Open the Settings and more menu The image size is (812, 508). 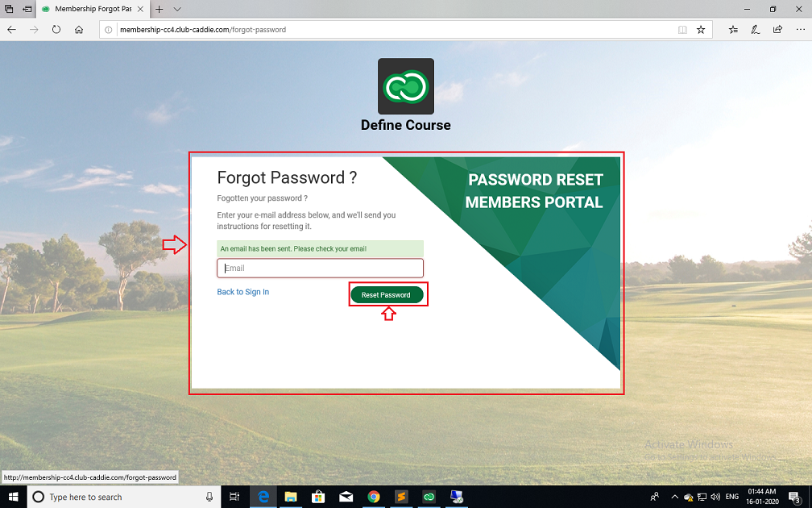coord(801,30)
